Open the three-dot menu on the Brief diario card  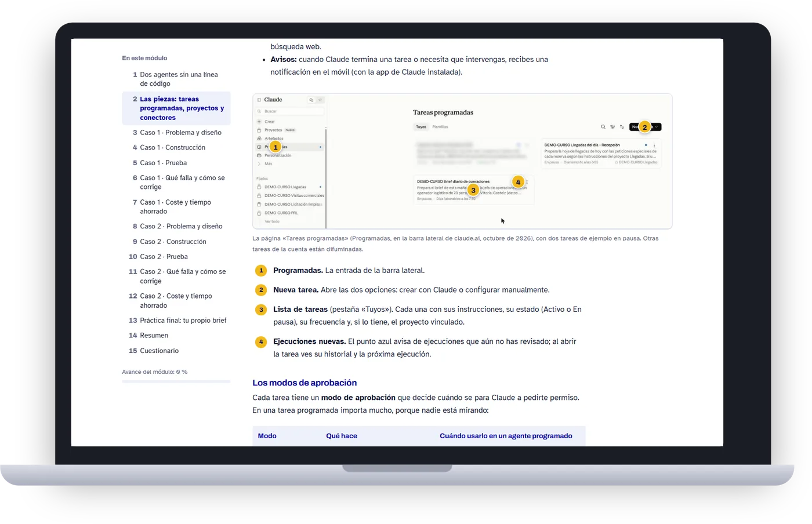tap(527, 182)
